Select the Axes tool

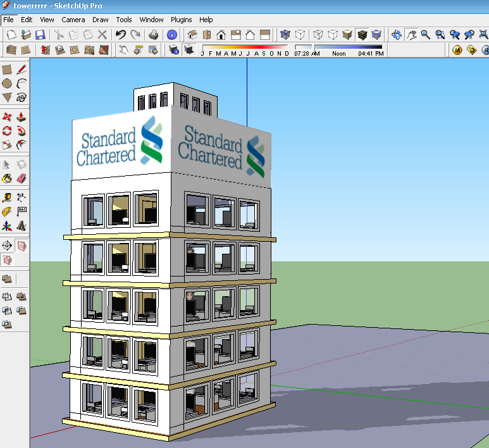(7, 226)
